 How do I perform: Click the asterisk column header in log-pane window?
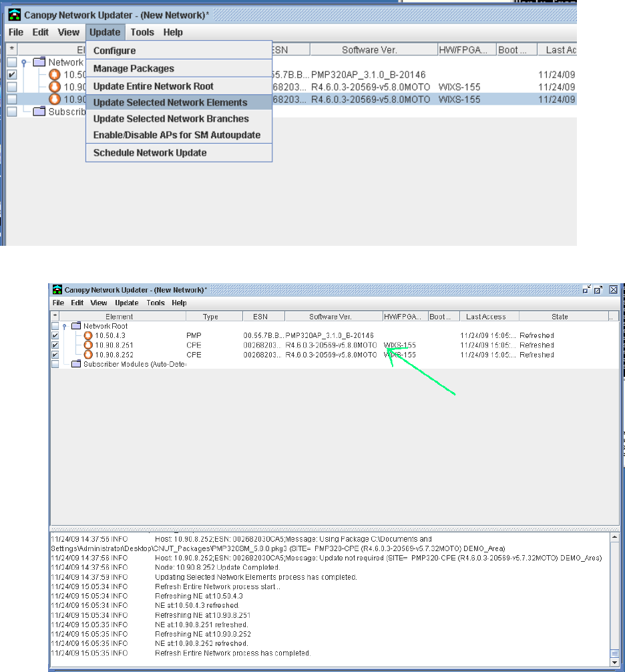[55, 317]
